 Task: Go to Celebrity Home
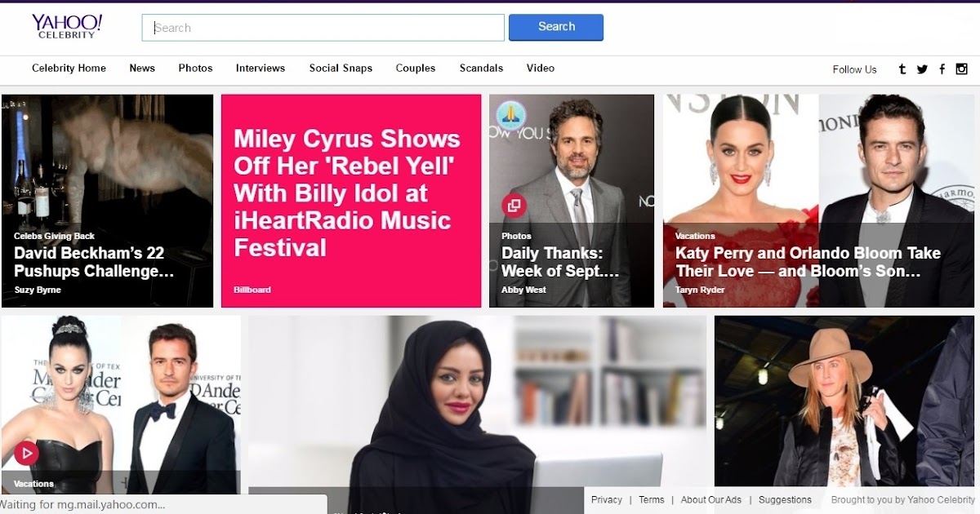coord(69,69)
